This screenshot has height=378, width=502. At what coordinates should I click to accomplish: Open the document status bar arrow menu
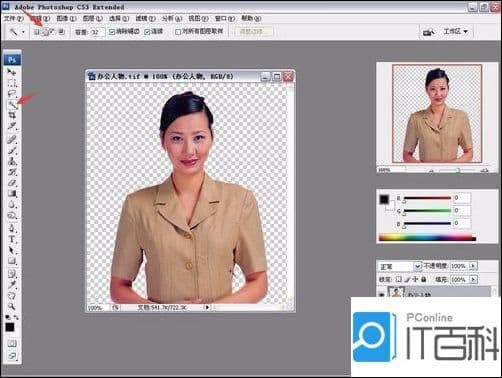pyautogui.click(x=207, y=307)
